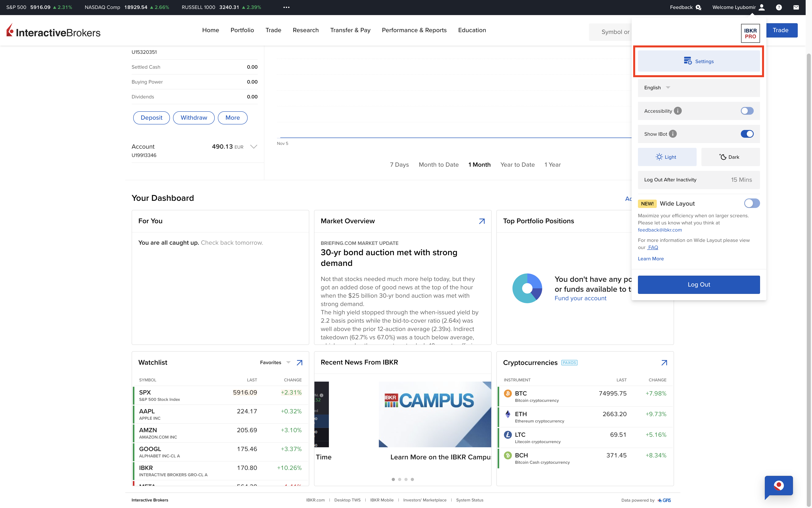Open the mail envelope icon
The height and width of the screenshot is (508, 812).
click(796, 7)
